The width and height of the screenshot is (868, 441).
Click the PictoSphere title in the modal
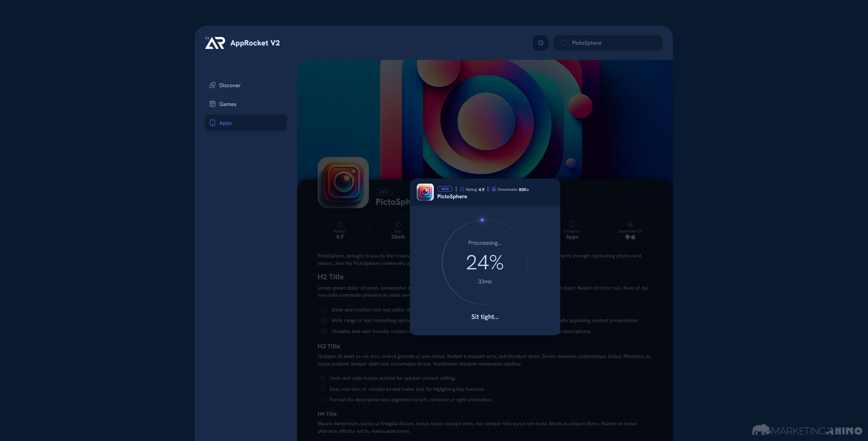[452, 196]
